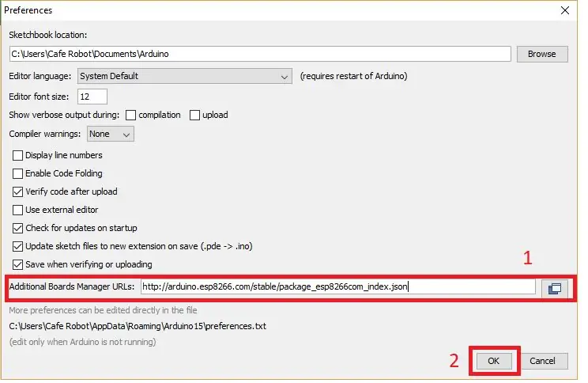Click the Additional Boards Manager URLs text field
This screenshot has height=383, width=588.
[x=338, y=287]
